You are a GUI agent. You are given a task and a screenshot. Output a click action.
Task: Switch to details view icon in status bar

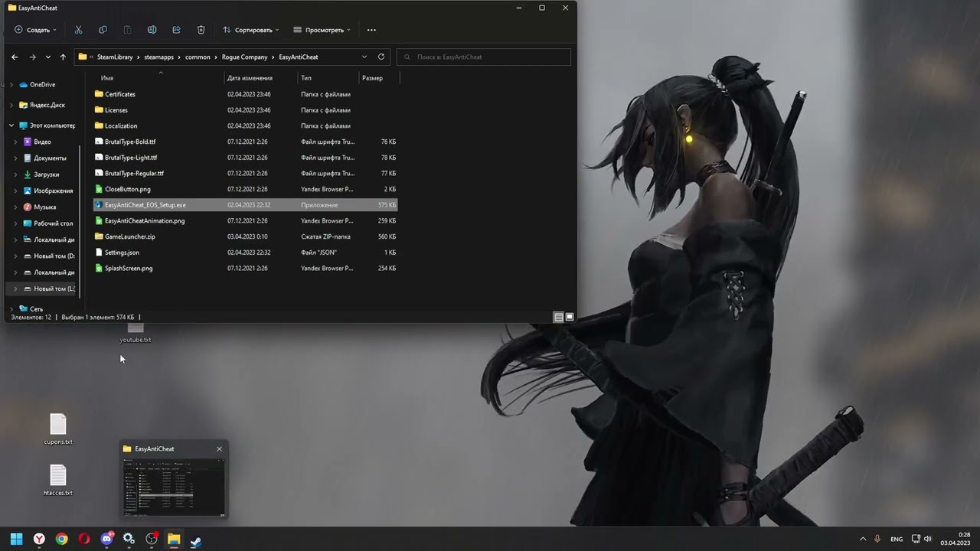[558, 317]
